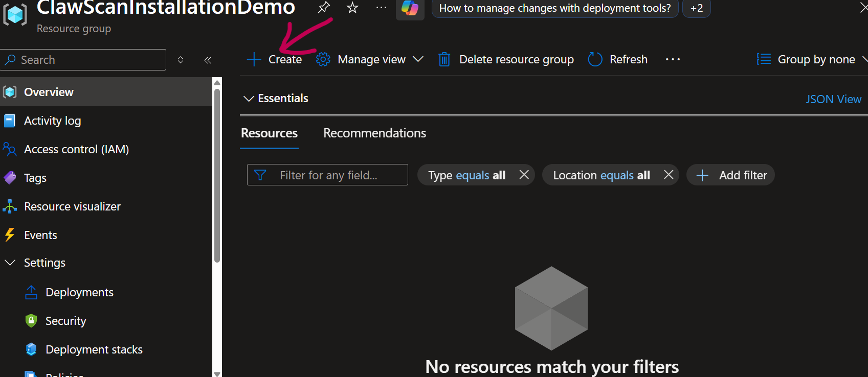Click Delete resource group
This screenshot has height=377, width=868.
tap(506, 60)
